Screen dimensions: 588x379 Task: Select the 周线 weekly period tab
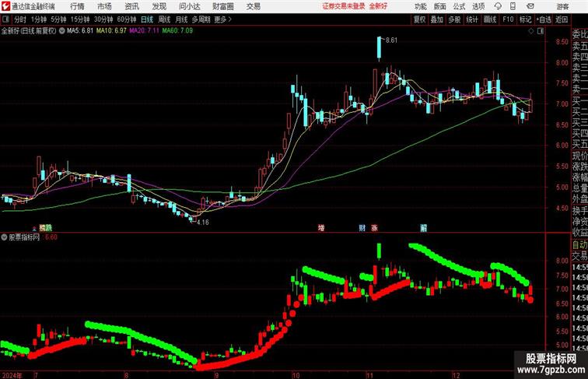tap(164, 19)
